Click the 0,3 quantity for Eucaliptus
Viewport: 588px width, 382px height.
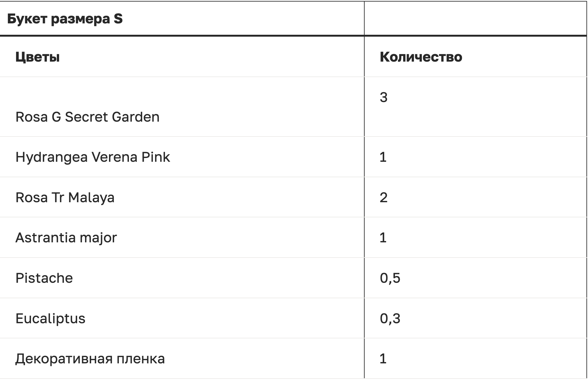(x=390, y=318)
